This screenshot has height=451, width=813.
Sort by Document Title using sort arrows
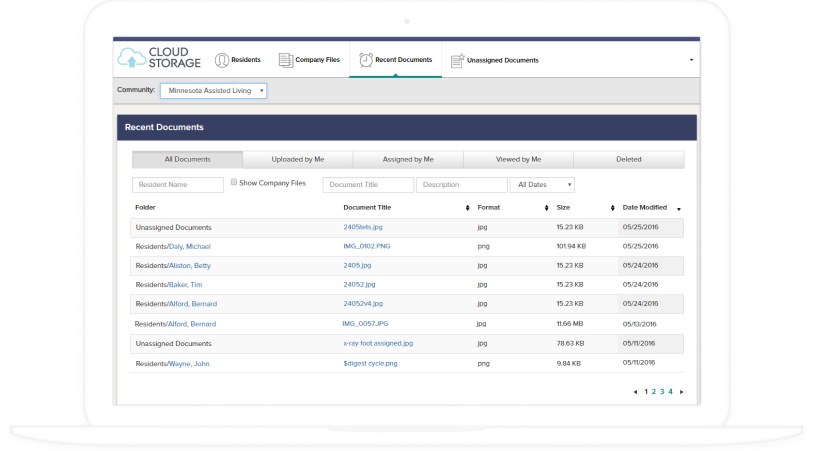[x=467, y=208]
